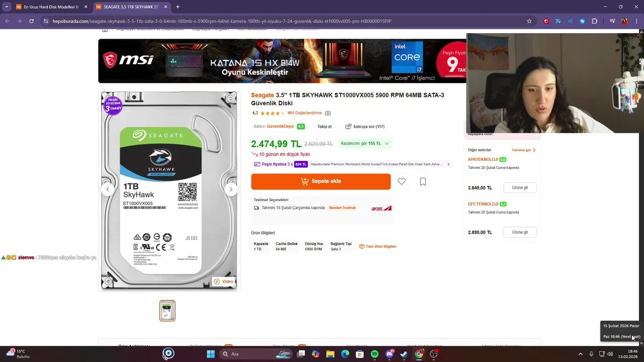Close the SEAGATE 3.5 1TB SKYHAWK tab
The image size is (644, 362).
coord(166,7)
